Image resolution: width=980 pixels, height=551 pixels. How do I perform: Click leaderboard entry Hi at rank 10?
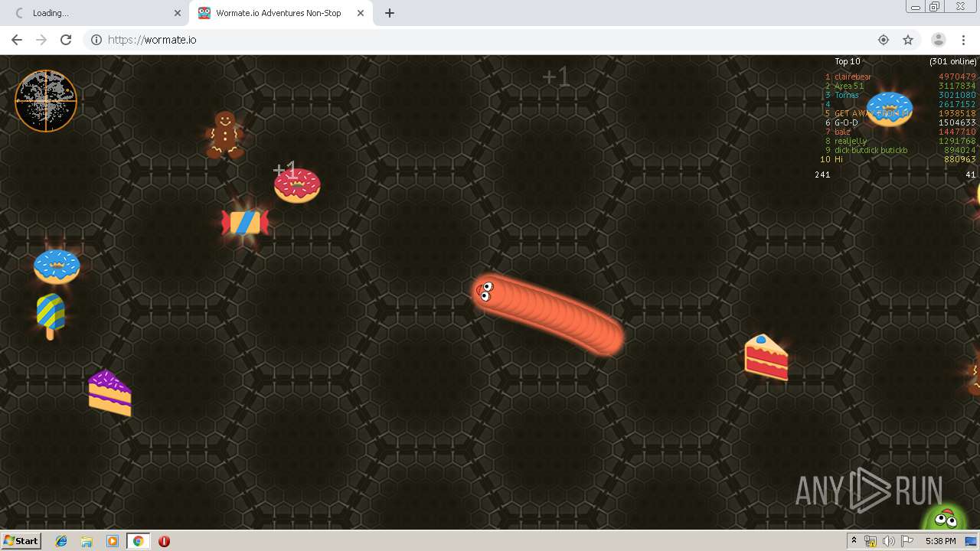click(x=838, y=159)
